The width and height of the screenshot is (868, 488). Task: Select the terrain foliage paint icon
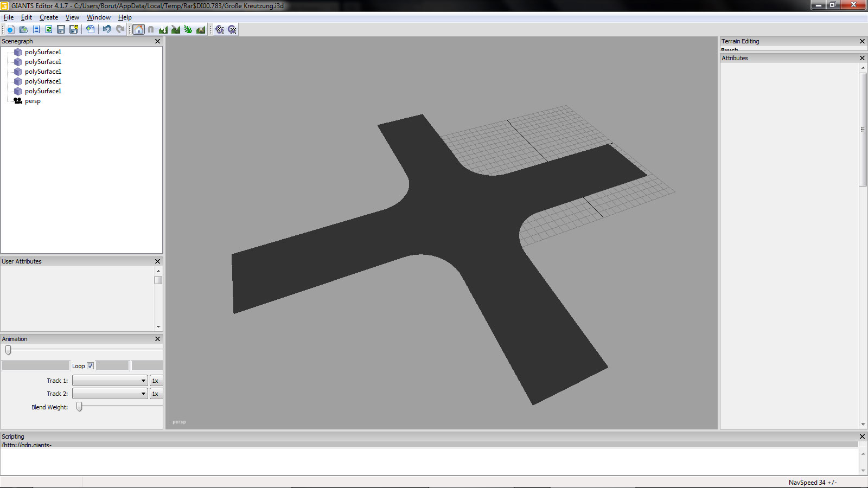(188, 29)
